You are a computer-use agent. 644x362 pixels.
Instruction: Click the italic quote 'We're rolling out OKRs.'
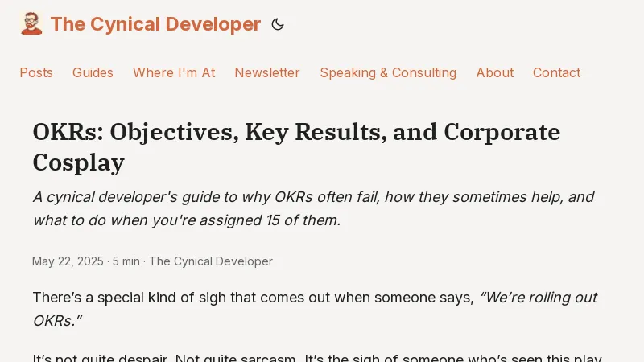click(538, 298)
